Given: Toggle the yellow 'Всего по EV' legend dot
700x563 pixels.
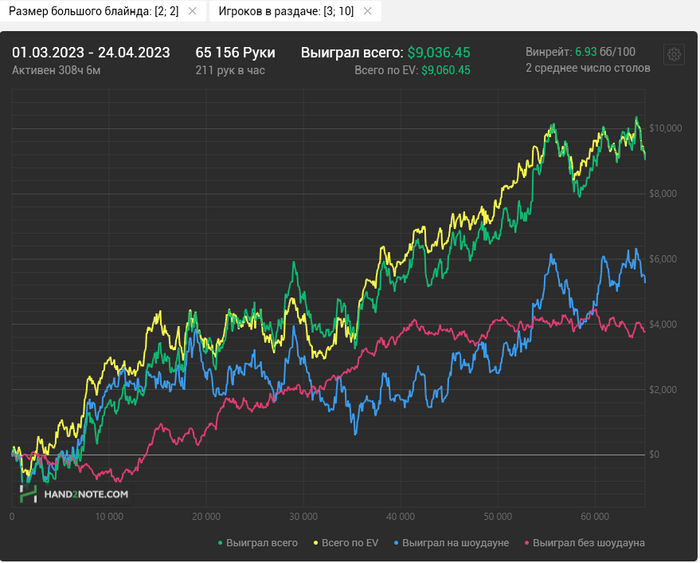Looking at the screenshot, I should coord(316,543).
